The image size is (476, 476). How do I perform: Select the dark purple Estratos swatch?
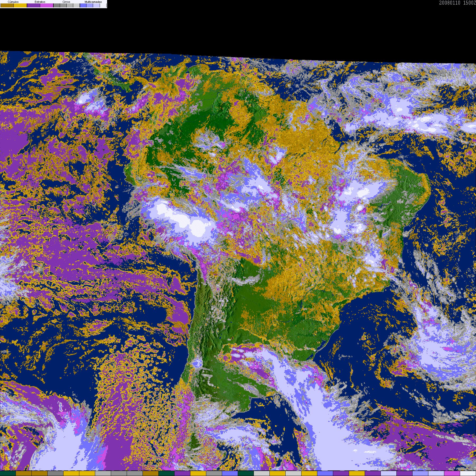34,5
